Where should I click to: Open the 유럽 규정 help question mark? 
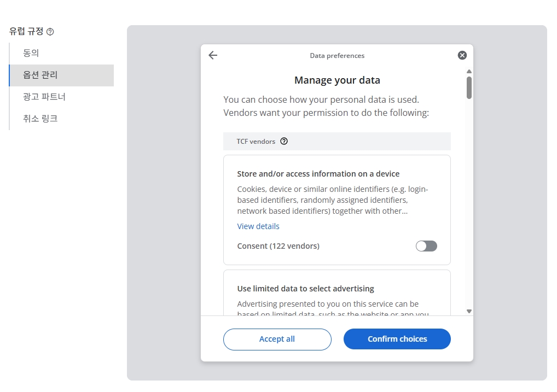click(x=50, y=32)
